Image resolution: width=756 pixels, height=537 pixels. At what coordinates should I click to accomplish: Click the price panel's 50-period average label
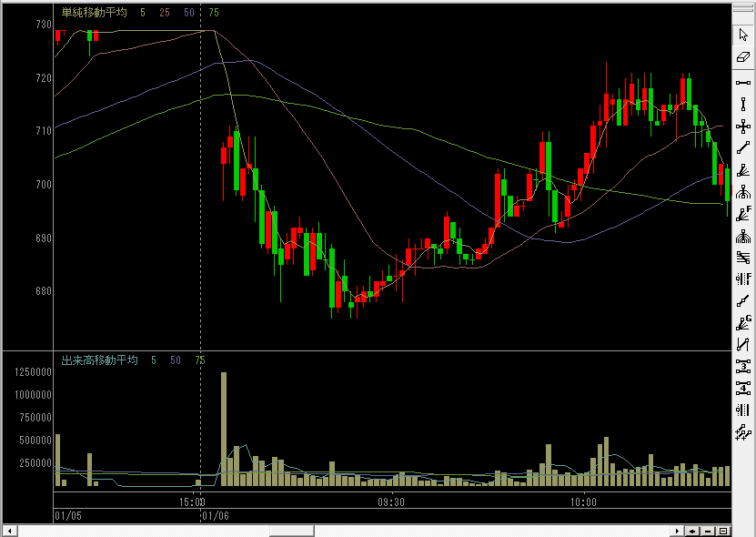(189, 13)
